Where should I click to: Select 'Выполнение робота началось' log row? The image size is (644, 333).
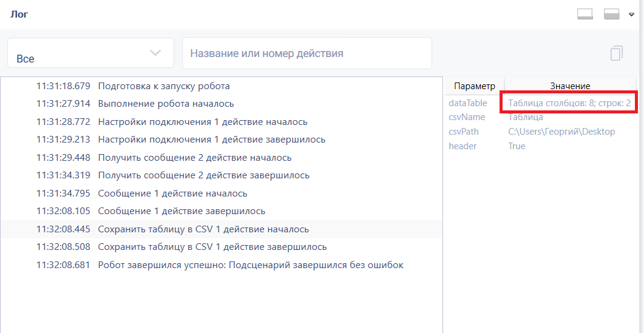pos(222,104)
